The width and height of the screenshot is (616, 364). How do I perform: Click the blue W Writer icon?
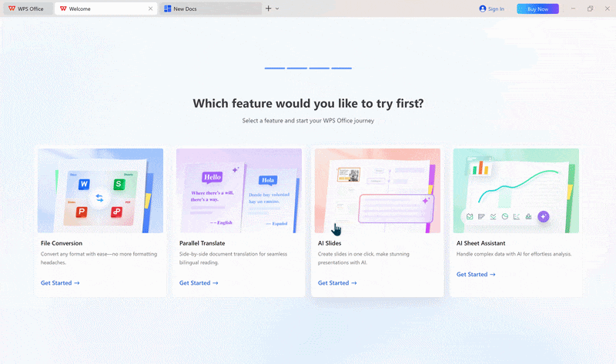click(84, 184)
